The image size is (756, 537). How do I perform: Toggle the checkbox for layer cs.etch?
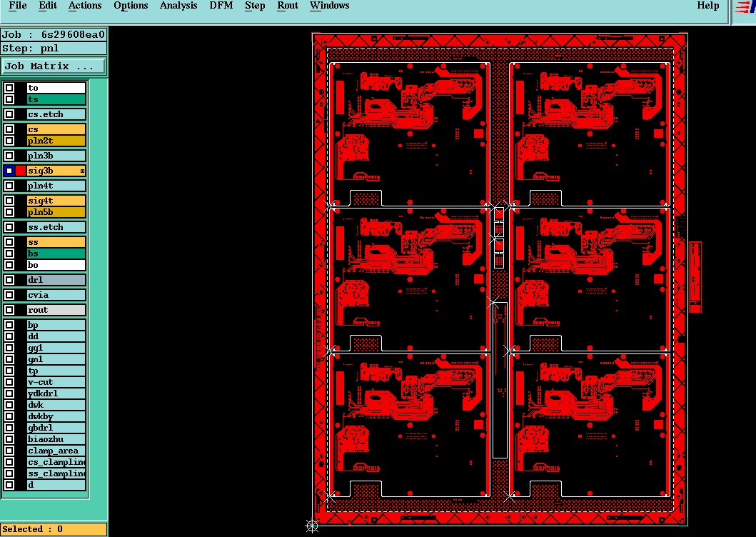pyautogui.click(x=9, y=114)
